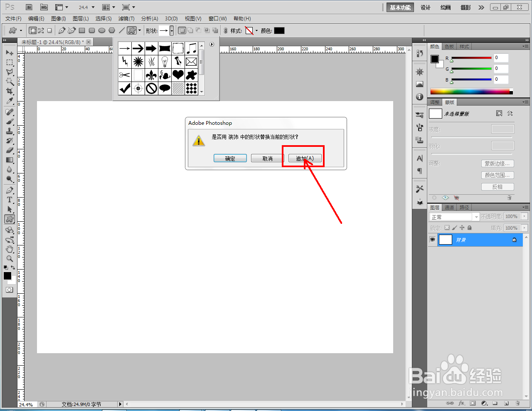The height and width of the screenshot is (411, 532).
Task: Choose the Polygon tool in options bar
Action: [112, 30]
